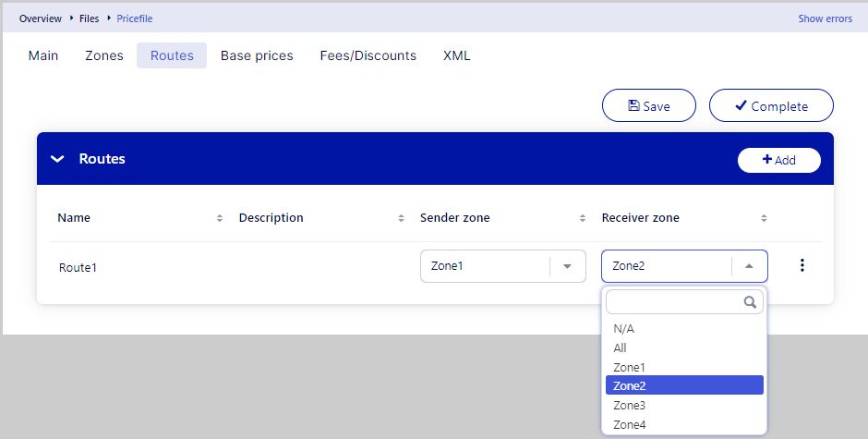Click the Complete button
Screen dimensions: 868x439
tap(771, 105)
